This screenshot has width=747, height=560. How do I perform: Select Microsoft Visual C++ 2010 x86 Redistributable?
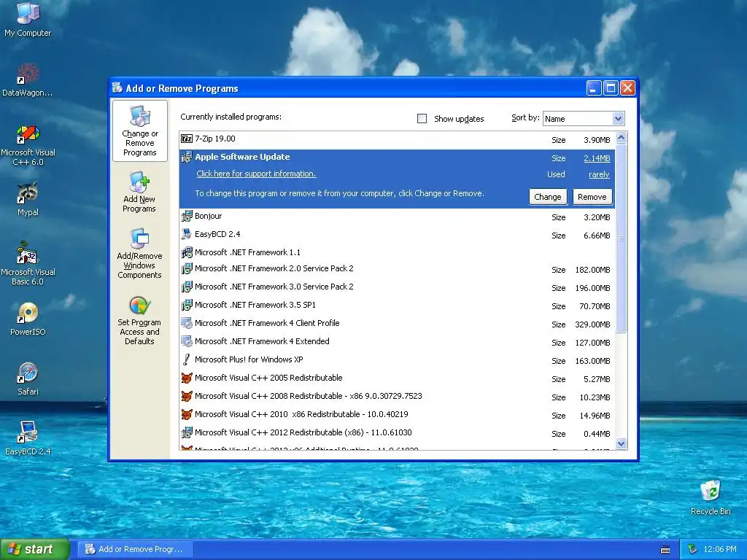398,415
